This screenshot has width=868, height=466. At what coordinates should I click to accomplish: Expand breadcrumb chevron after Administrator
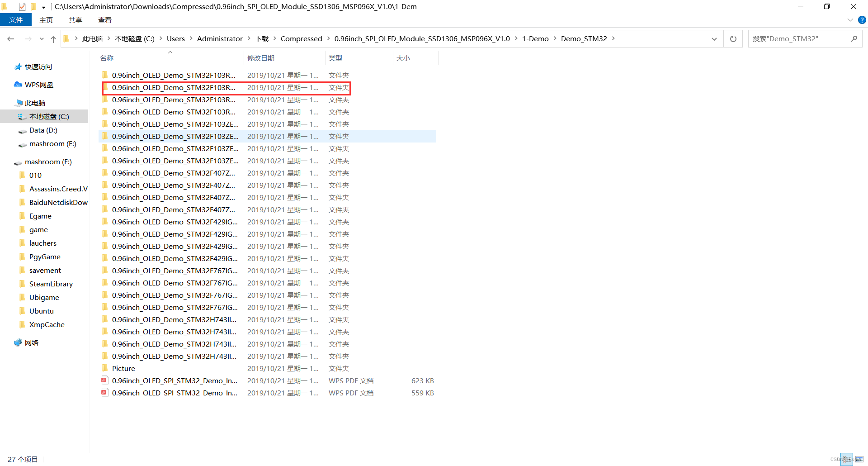pyautogui.click(x=249, y=38)
